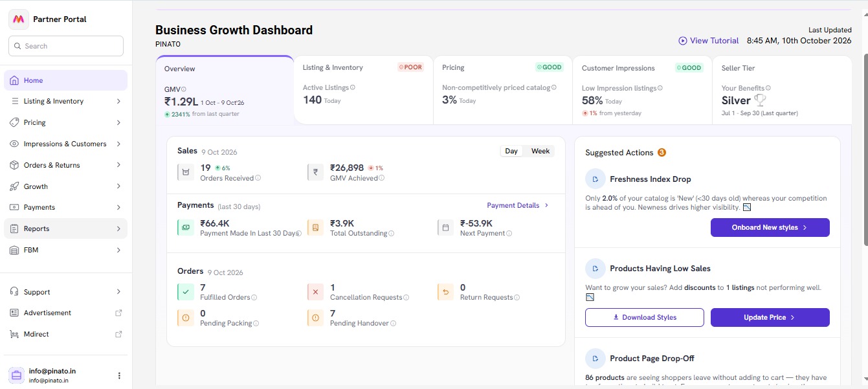The height and width of the screenshot is (389, 868).
Task: Click the info icon next to GMV
Action: tap(184, 89)
